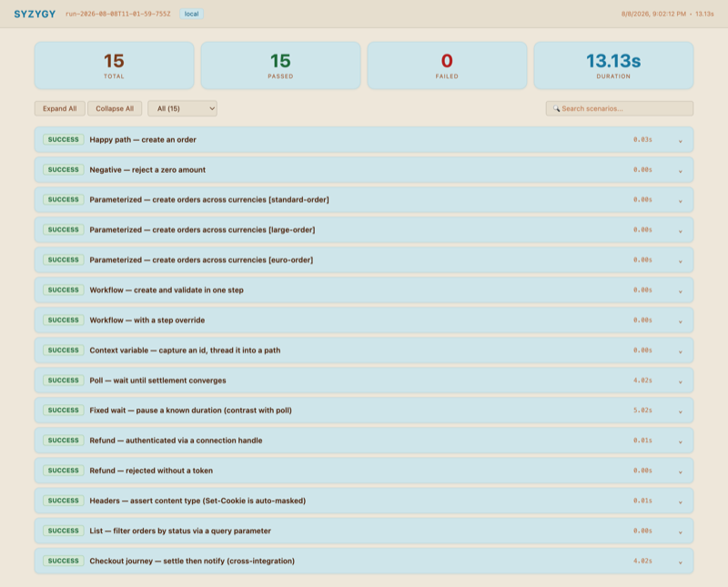Image resolution: width=728 pixels, height=587 pixels.
Task: Click 'Context variable — capture an id' title
Action: click(185, 350)
